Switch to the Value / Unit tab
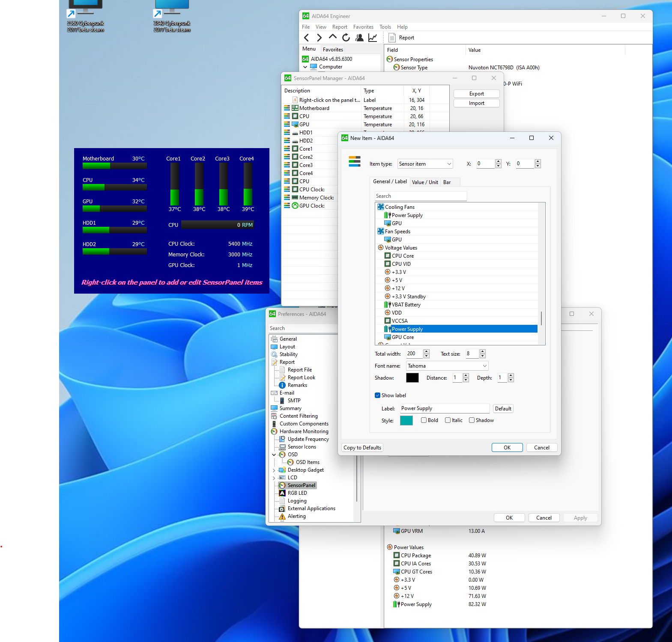The width and height of the screenshot is (672, 642). tap(425, 182)
